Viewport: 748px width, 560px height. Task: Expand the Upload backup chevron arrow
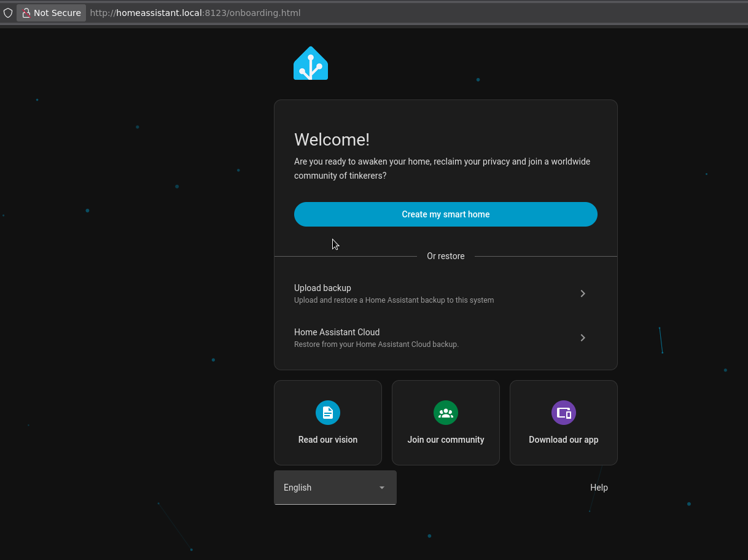click(x=583, y=294)
